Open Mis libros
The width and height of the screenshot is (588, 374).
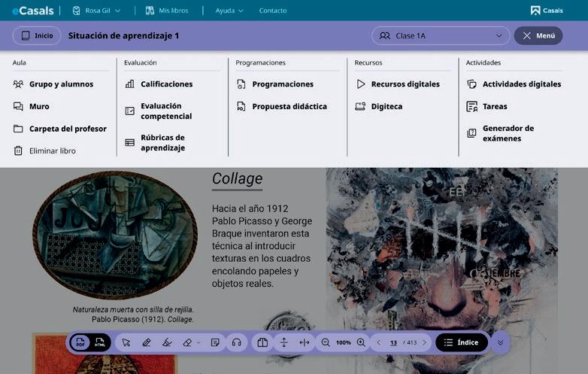(x=167, y=11)
